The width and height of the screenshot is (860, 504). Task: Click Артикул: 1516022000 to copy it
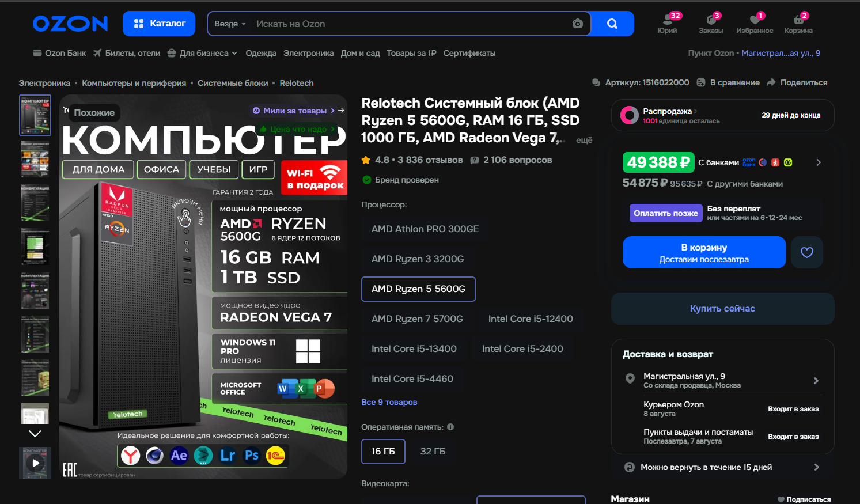(647, 82)
